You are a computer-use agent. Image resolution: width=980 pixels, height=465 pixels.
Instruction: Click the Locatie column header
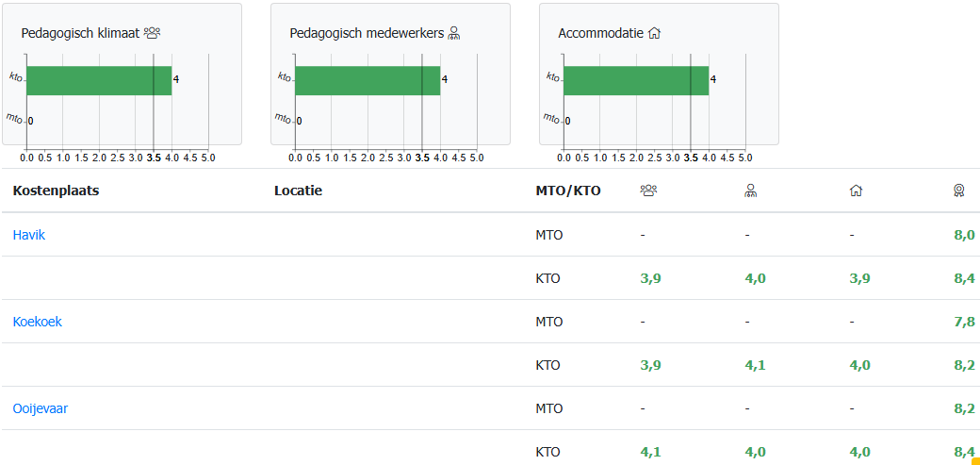pyautogui.click(x=298, y=191)
